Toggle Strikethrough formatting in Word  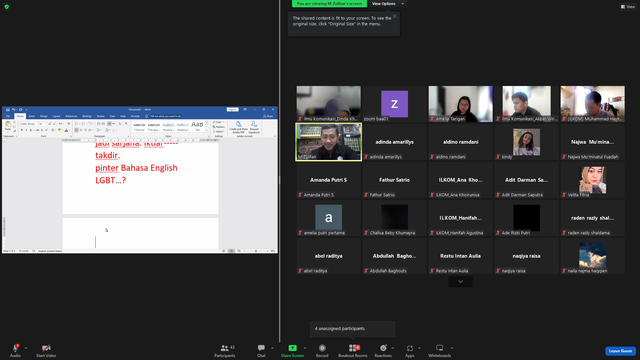38,130
